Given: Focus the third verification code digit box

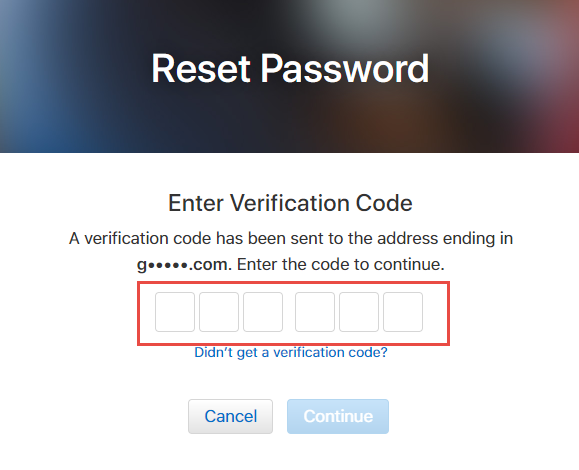Looking at the screenshot, I should point(263,312).
